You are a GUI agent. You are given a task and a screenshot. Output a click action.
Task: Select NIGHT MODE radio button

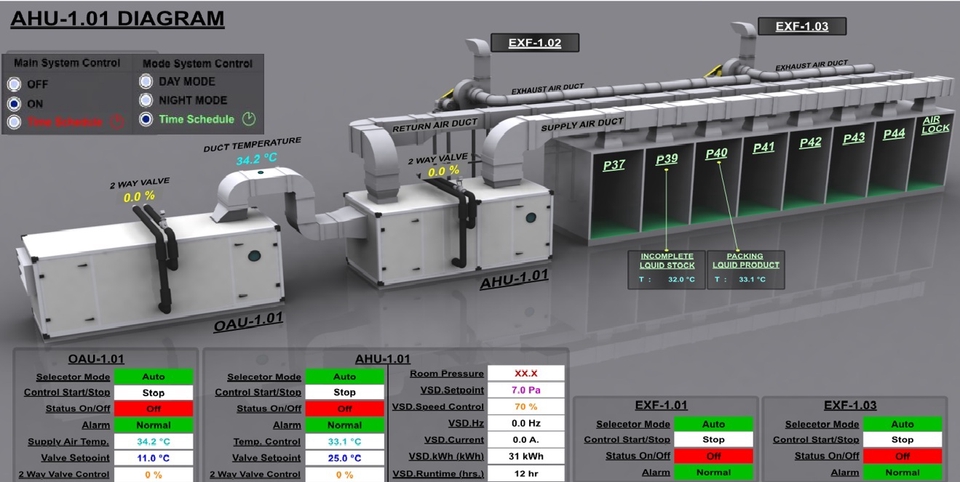[x=146, y=100]
